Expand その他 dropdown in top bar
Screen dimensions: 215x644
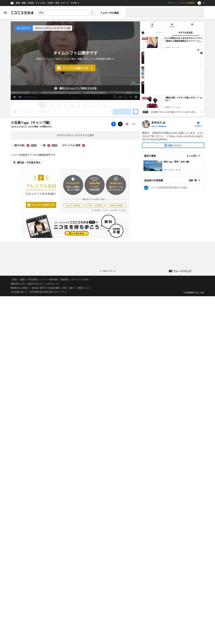pyautogui.click(x=75, y=3)
